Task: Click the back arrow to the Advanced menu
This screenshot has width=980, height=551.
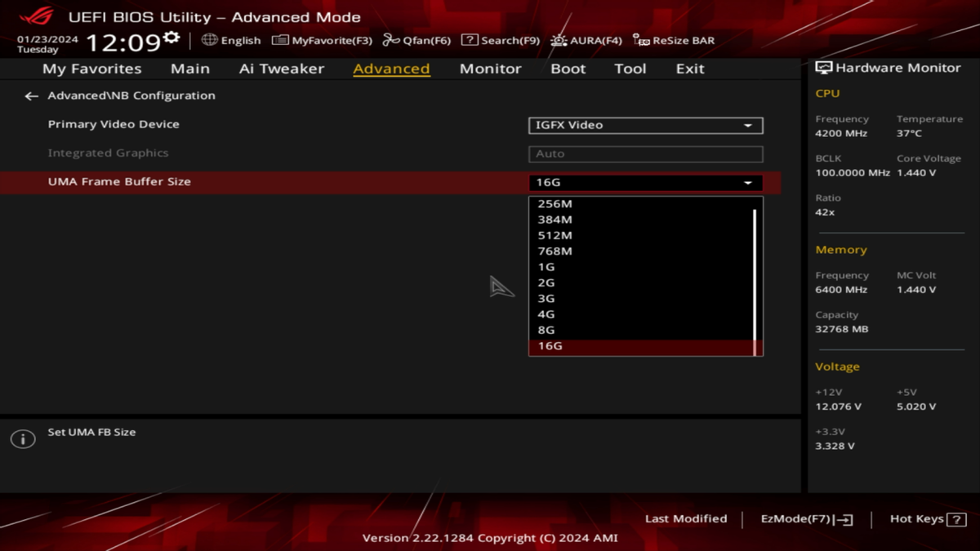Action: (x=31, y=96)
